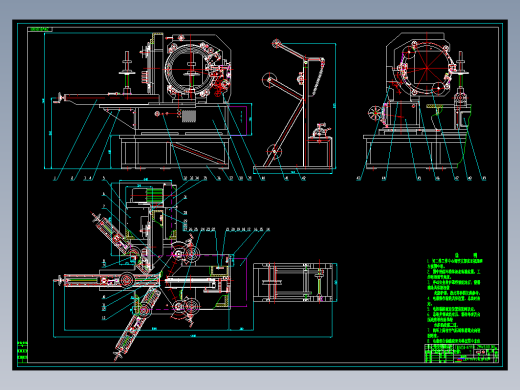Click the lower roller pair in plan view center
The image size is (520, 390).
(x=185, y=307)
